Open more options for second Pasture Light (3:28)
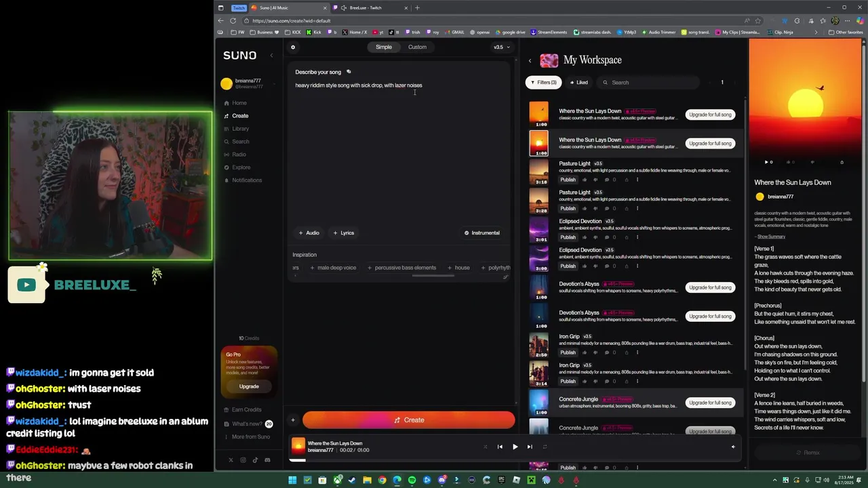Image resolution: width=868 pixels, height=488 pixels. point(637,209)
